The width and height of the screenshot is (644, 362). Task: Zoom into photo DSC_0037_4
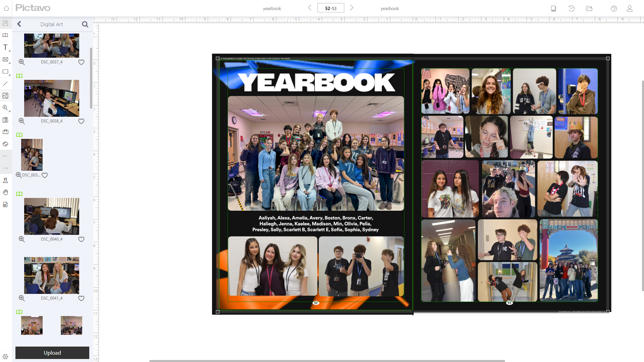point(22,62)
